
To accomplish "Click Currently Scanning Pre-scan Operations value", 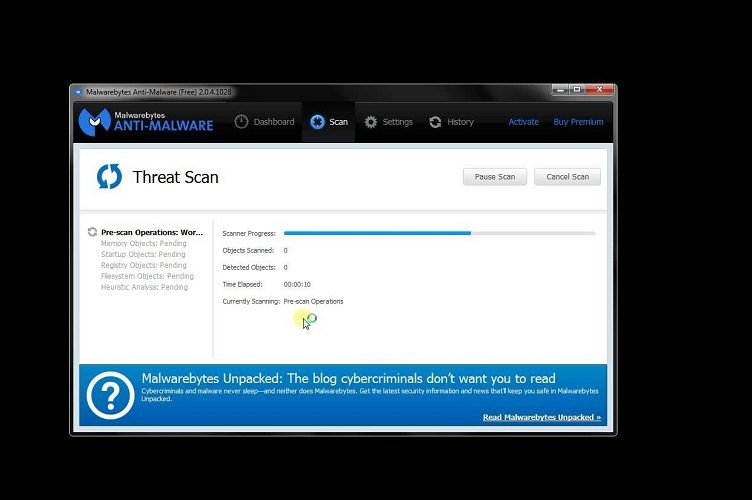I will 313,302.
